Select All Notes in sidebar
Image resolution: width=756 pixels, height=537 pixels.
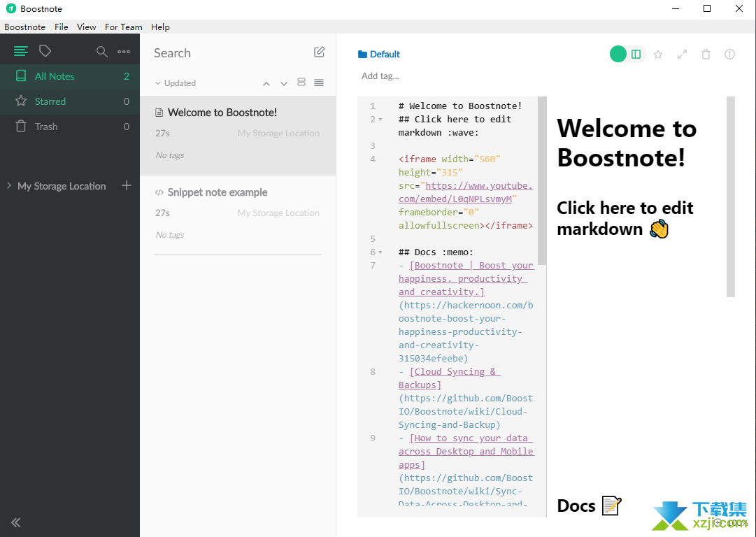(70, 76)
